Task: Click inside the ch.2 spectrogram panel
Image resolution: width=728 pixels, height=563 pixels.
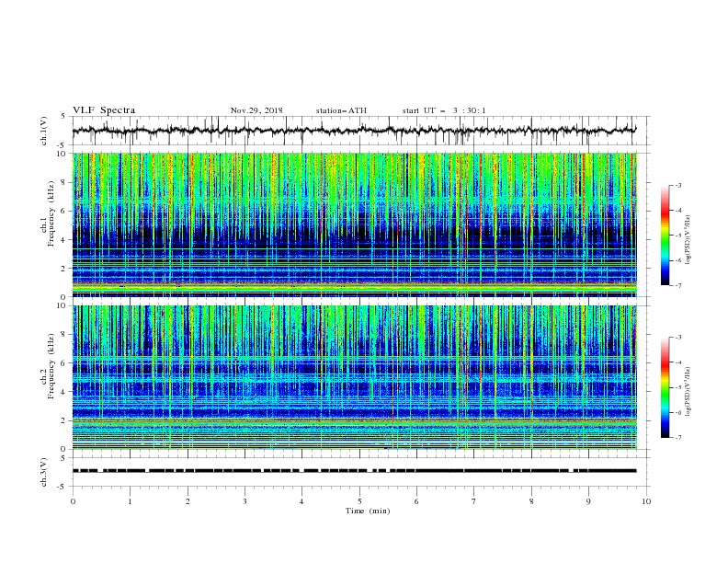Action: pos(354,377)
